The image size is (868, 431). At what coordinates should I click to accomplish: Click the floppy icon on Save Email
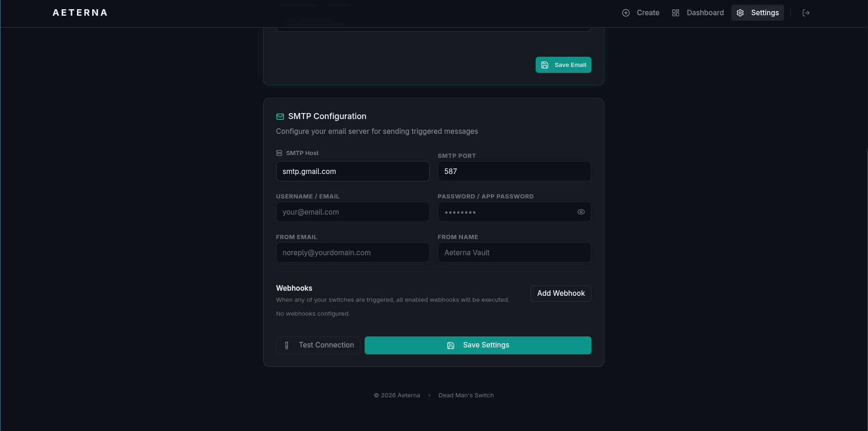(545, 65)
